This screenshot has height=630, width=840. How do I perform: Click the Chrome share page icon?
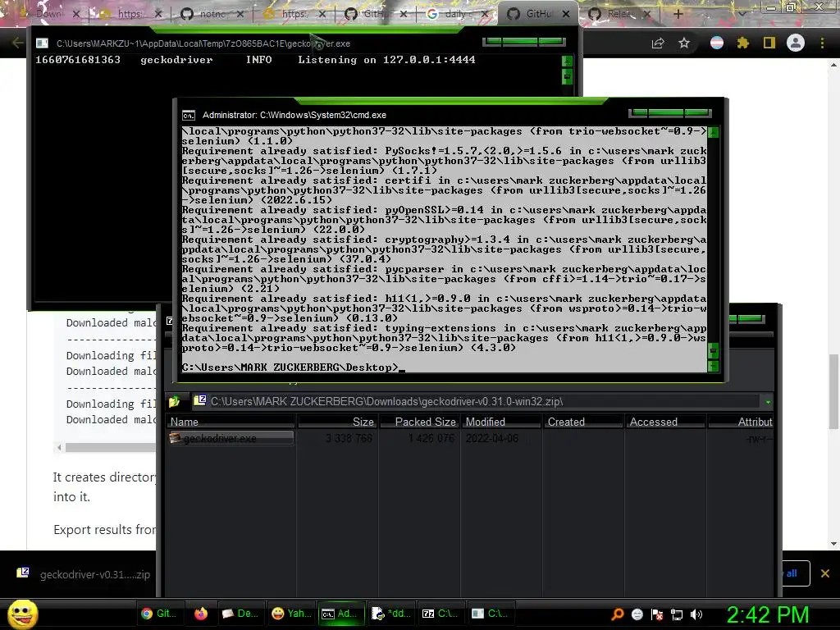[x=658, y=43]
